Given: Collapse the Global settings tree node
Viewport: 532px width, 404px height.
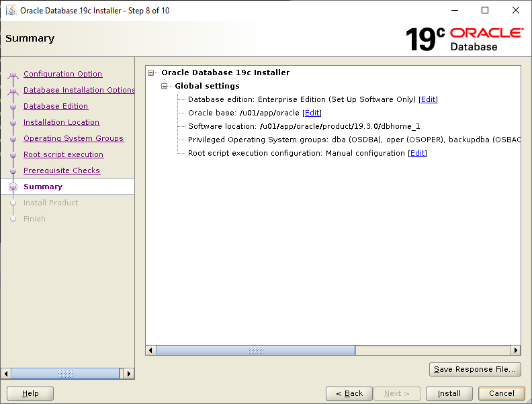Looking at the screenshot, I should (x=165, y=86).
